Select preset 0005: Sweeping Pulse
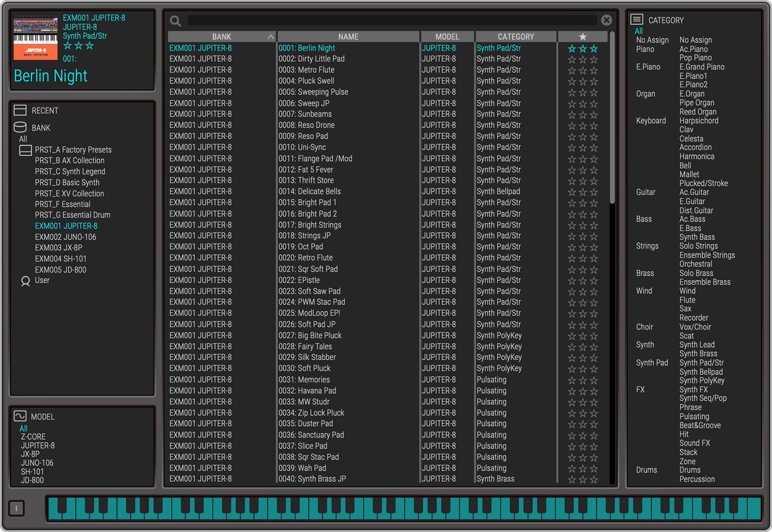The width and height of the screenshot is (772, 532). click(313, 92)
